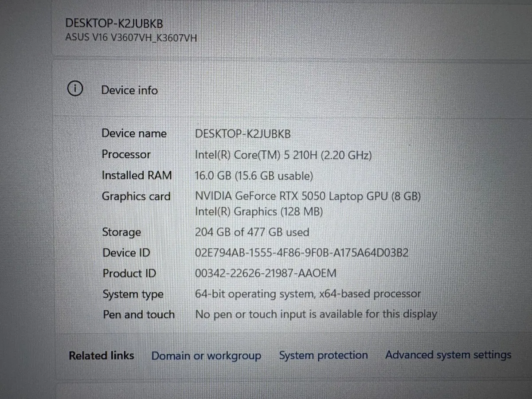Click the Related links label

[x=102, y=356]
